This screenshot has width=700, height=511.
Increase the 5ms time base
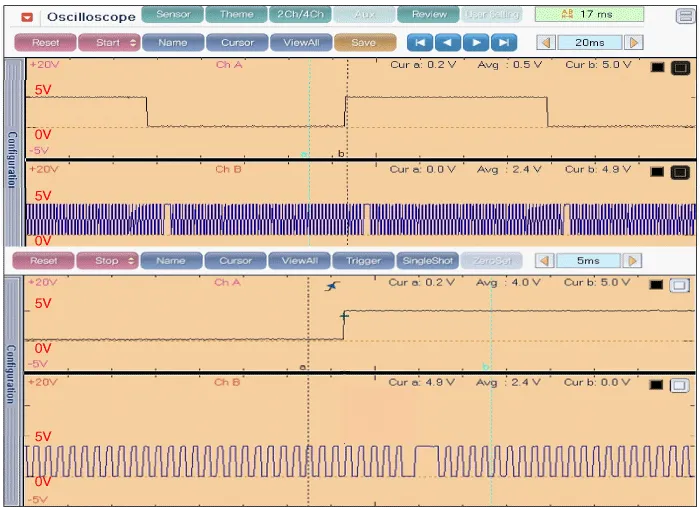pos(632,261)
